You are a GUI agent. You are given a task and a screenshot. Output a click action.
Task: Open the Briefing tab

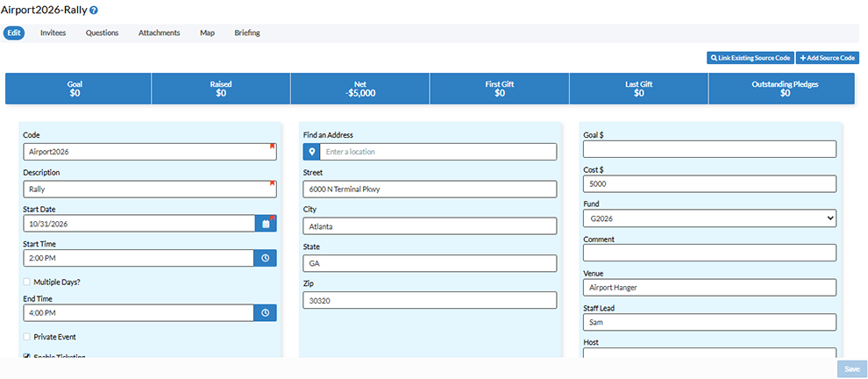coord(247,32)
